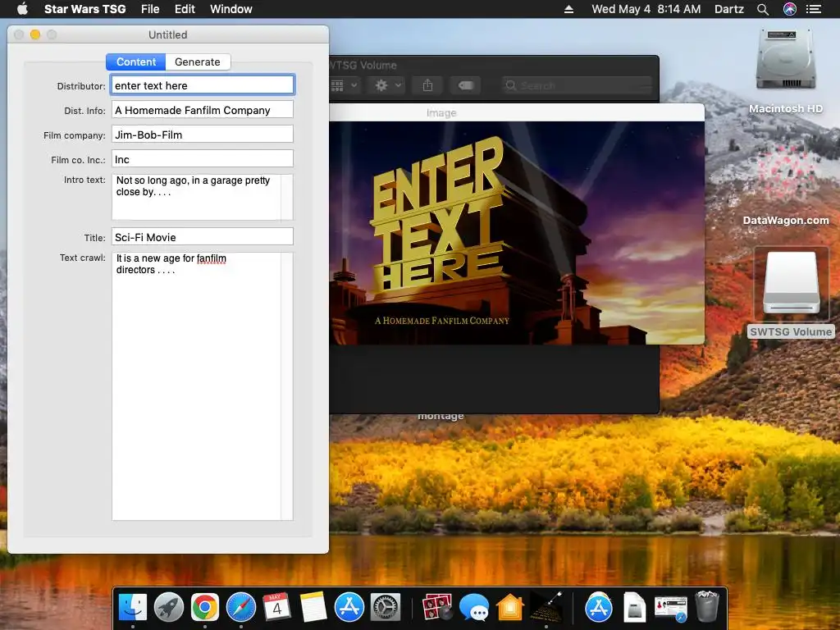Open Calendar from the Dock
Viewport: 840px width, 630px height.
pos(276,607)
